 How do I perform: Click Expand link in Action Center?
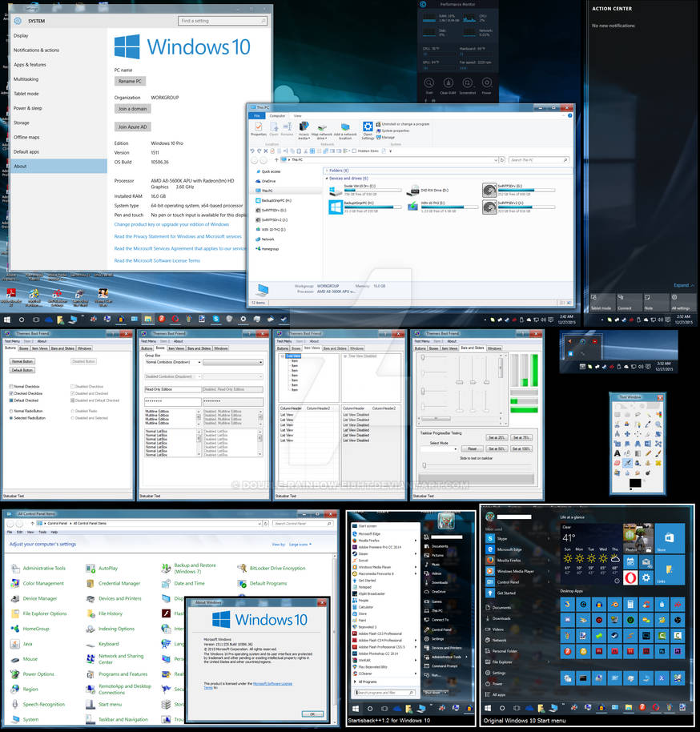[x=683, y=285]
